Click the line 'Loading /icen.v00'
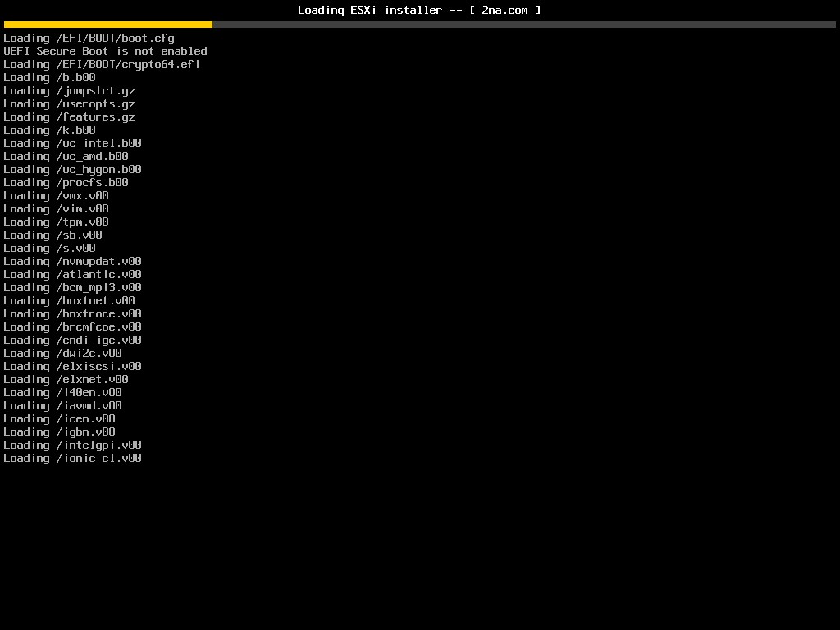 59,419
